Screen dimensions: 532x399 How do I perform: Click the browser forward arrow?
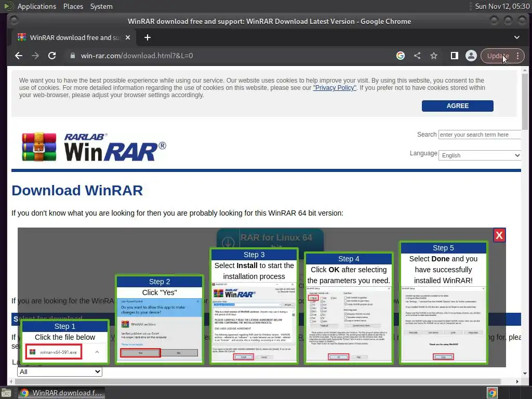(x=35, y=56)
